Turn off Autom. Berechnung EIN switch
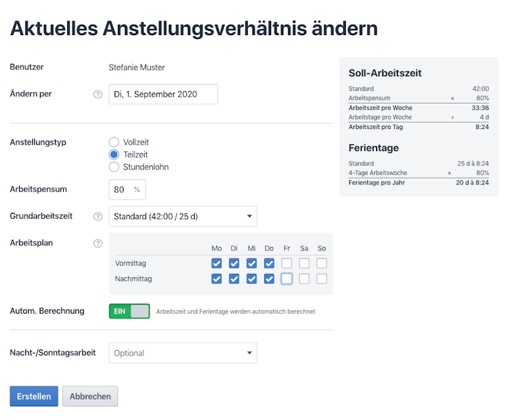Image resolution: width=527 pixels, height=420 pixels. point(130,311)
